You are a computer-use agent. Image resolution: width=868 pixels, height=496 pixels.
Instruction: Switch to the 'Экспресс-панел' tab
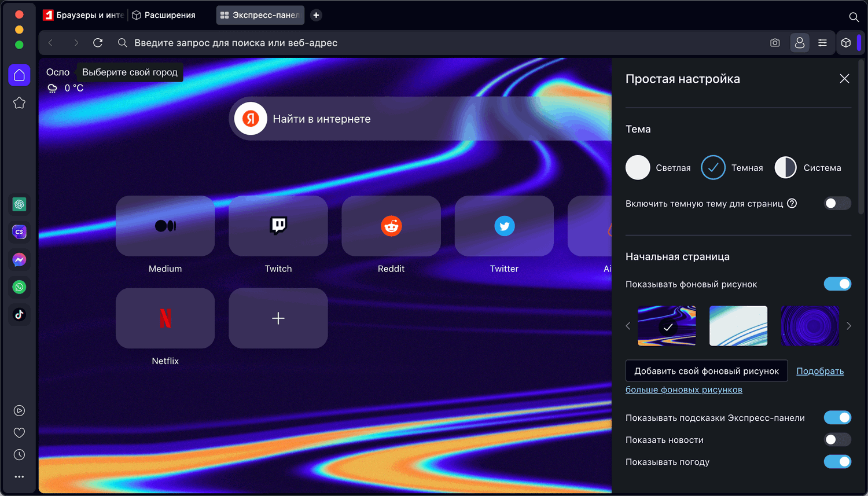coord(260,15)
